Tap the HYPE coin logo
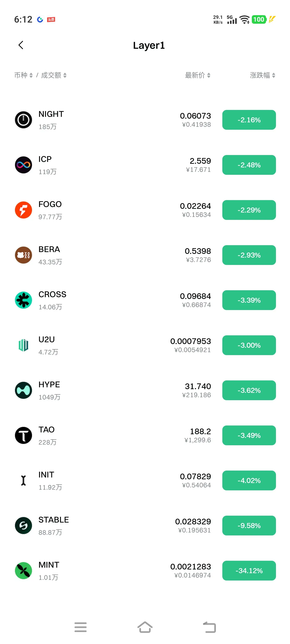This screenshot has width=290, height=644. pos(23,390)
